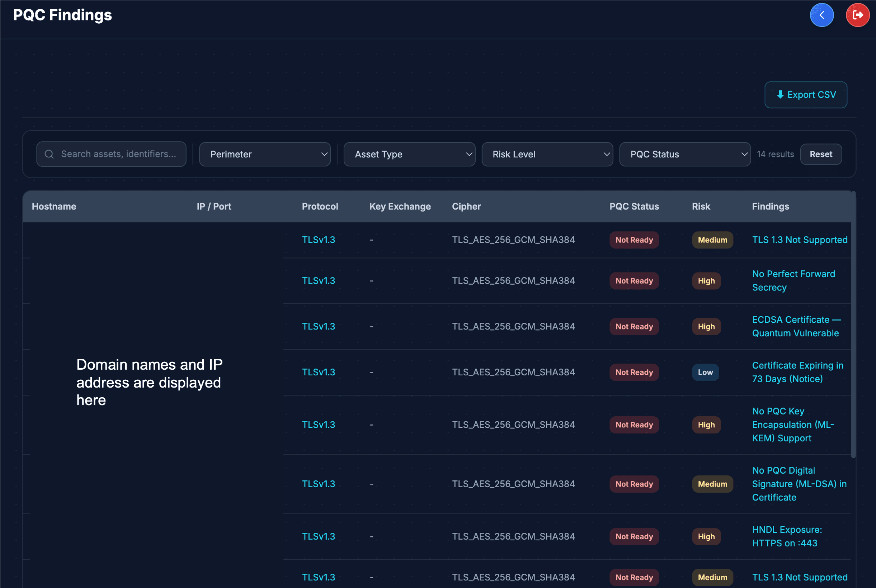
Task: Click TLSv1.3 in No Perfect Forward Secrecy row
Action: (x=319, y=281)
